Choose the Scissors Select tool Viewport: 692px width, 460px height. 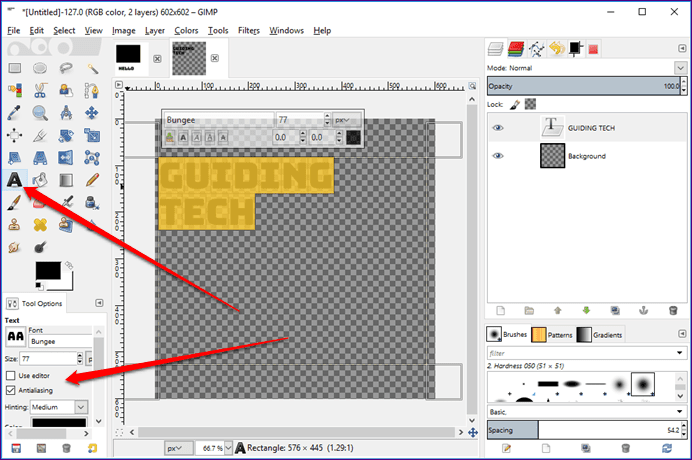pyautogui.click(x=40, y=90)
